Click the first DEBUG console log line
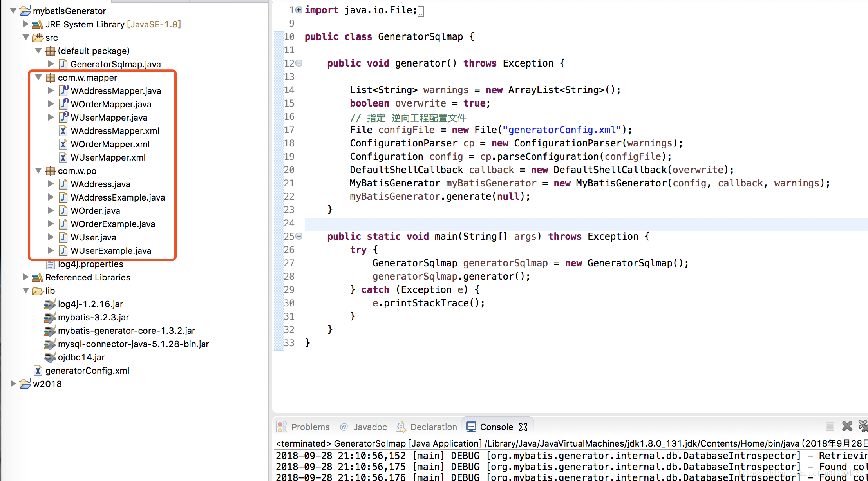The height and width of the screenshot is (481, 868). 571,456
